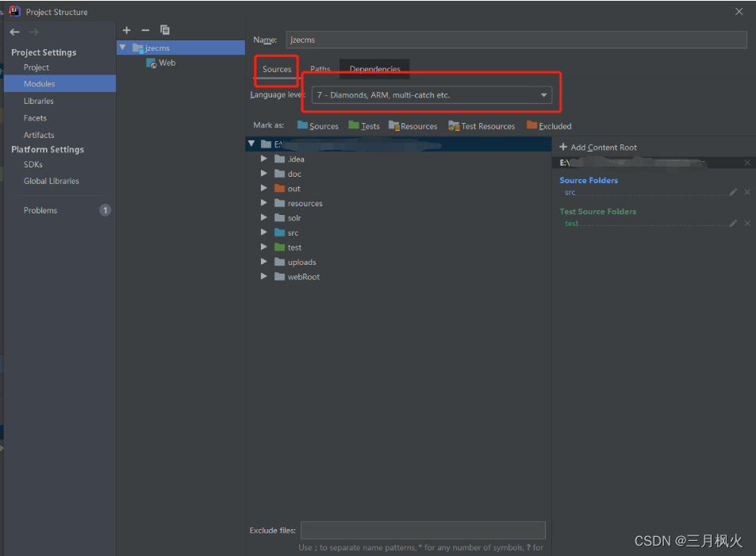Expand the src folder tree node
756x556 pixels.
tap(264, 232)
